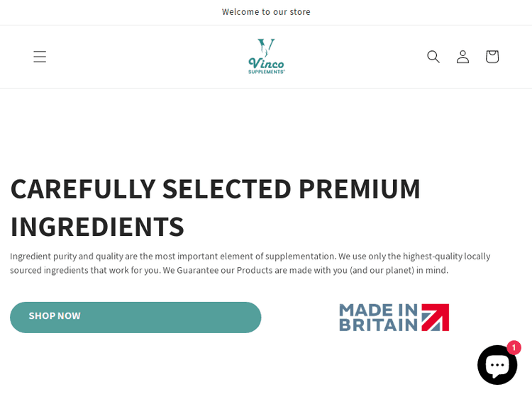
Task: Click the 'Vinco' wordmark in the header
Action: click(266, 63)
